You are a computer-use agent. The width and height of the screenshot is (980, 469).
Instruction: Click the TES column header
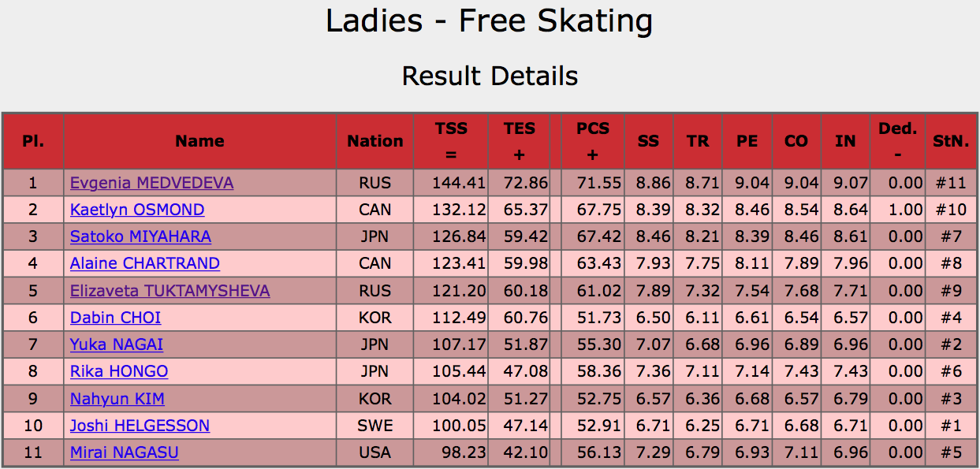pyautogui.click(x=520, y=141)
